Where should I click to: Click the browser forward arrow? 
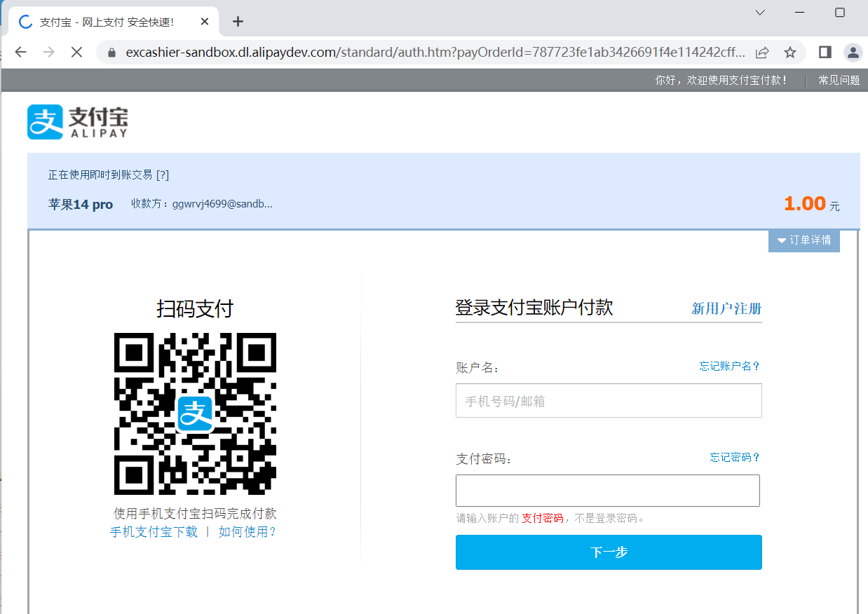[x=48, y=52]
